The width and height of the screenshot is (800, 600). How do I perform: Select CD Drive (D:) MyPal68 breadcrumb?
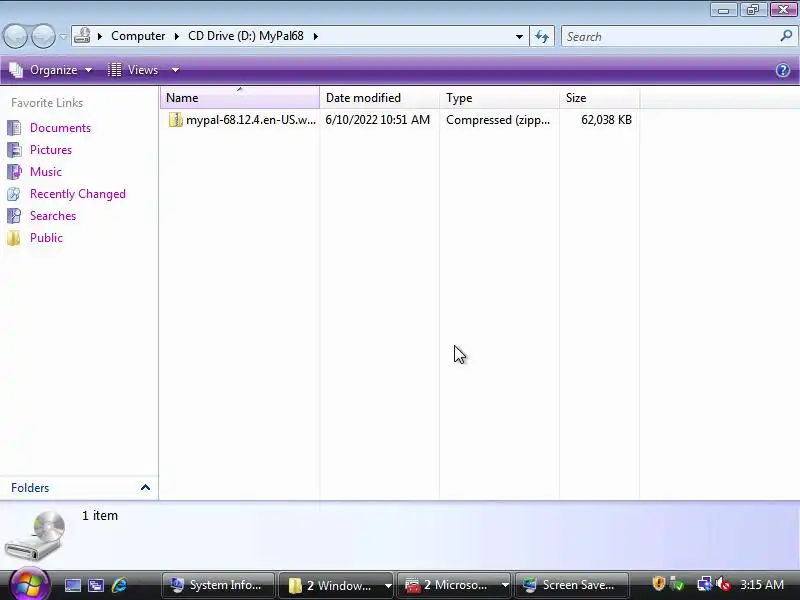click(245, 36)
